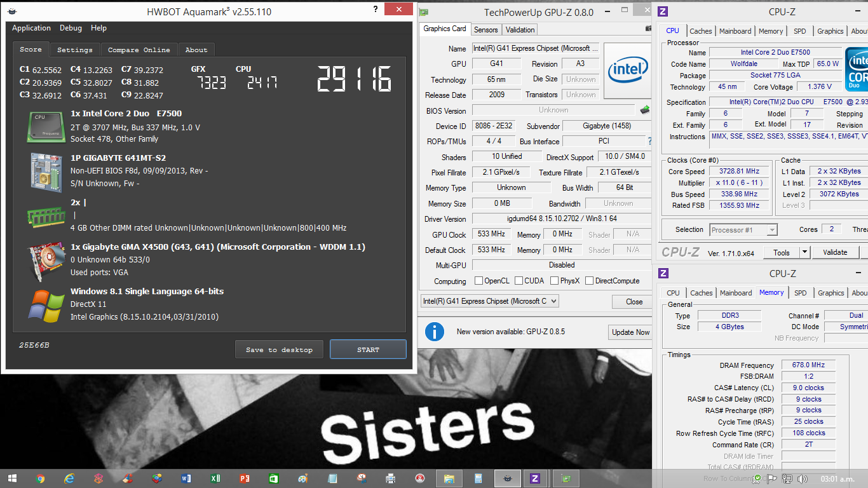
Task: Open Google Chrome from the taskbar
Action: tap(40, 478)
